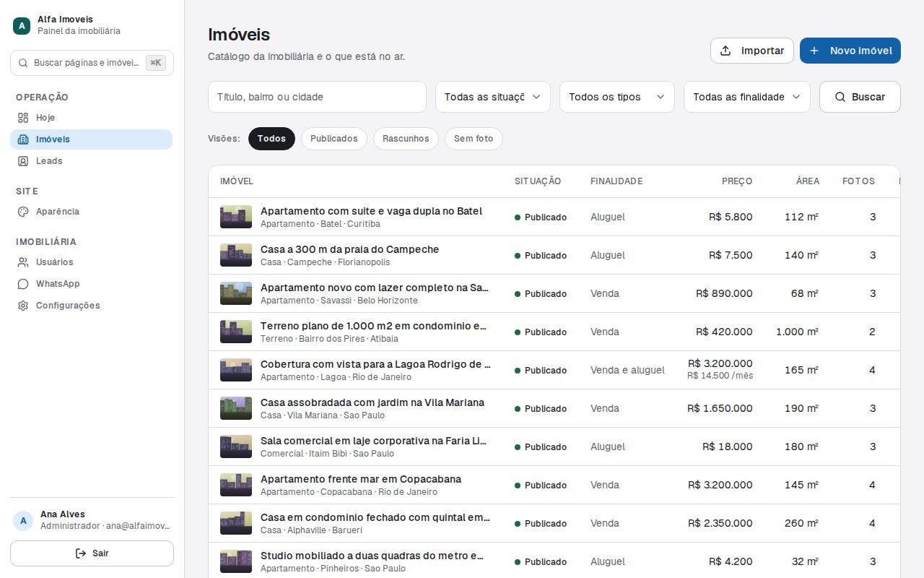Image resolution: width=924 pixels, height=578 pixels.
Task: Click the plus icon on Novo imóvel
Action: point(814,51)
